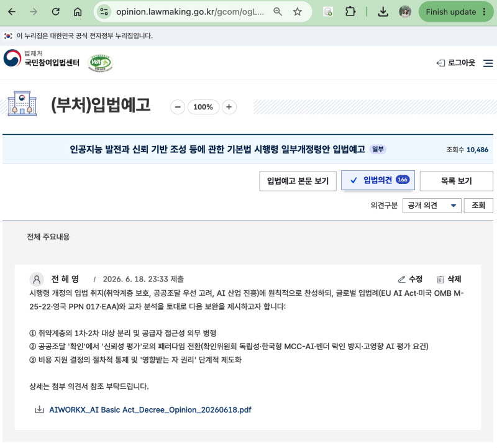Viewport: 497px width, 448px height.
Task: Open the browser home page
Action: 78,12
